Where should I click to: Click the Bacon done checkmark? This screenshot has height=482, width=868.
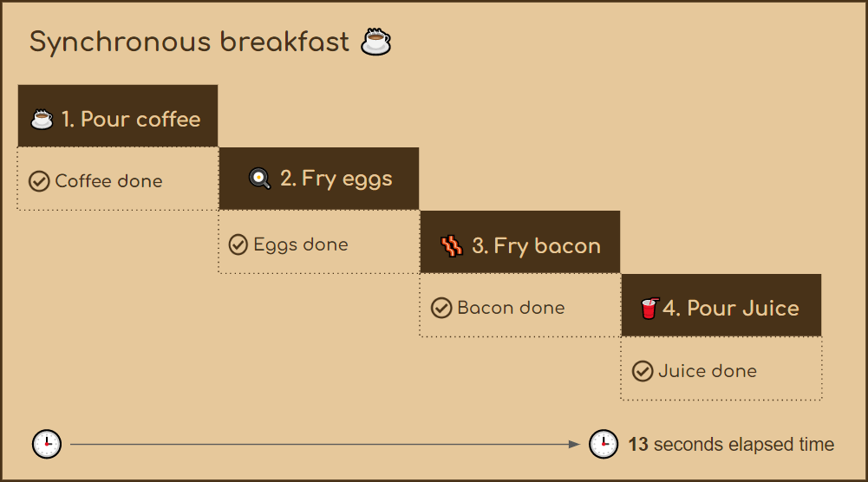point(441,308)
